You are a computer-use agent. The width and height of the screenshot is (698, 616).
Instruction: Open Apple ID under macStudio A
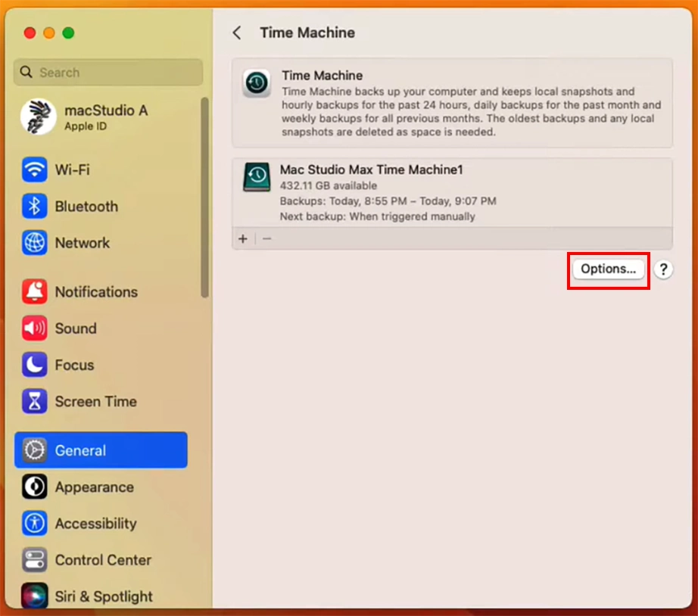[86, 126]
